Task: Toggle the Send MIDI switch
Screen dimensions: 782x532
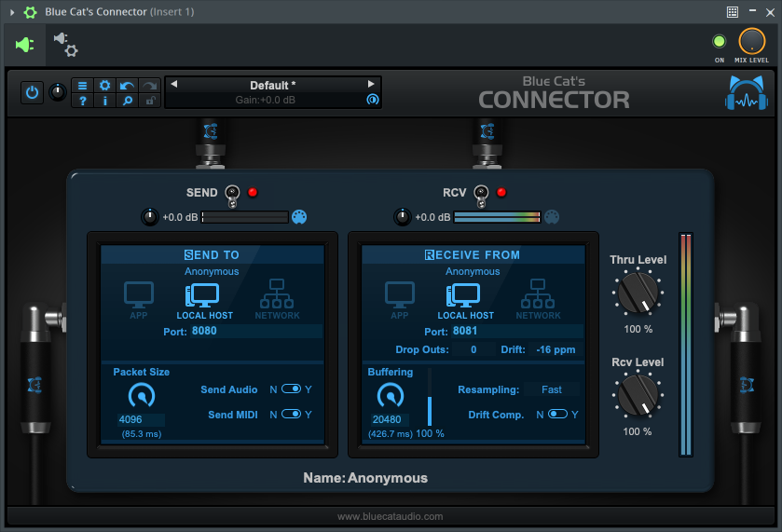Action: (291, 414)
